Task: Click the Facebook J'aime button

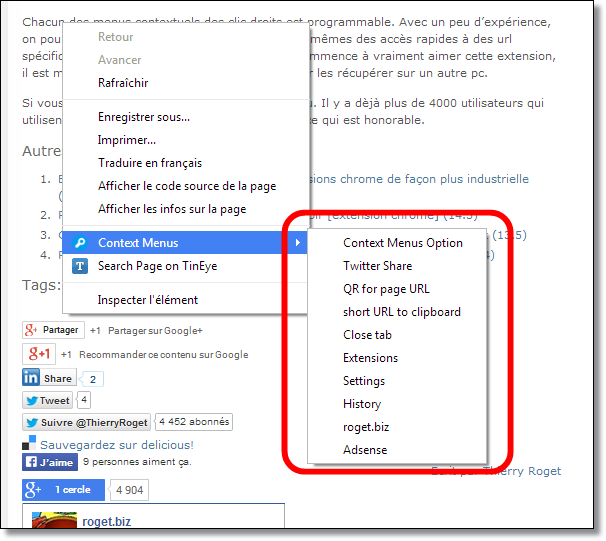Action: coord(50,462)
